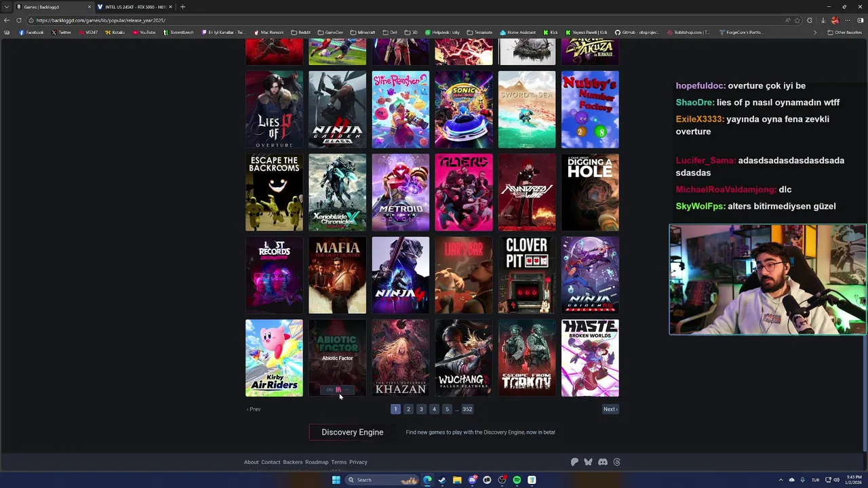Open the Discord icon in the footer

(x=603, y=462)
